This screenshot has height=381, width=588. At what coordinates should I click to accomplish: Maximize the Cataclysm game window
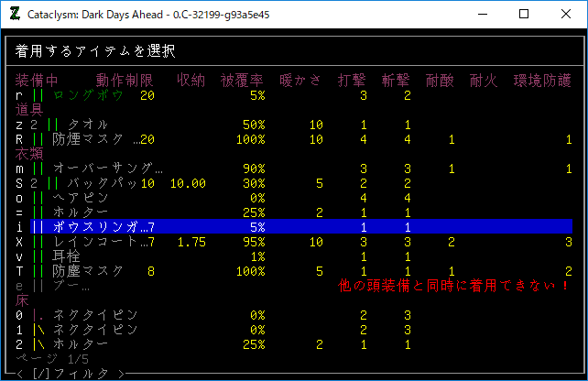pyautogui.click(x=523, y=14)
